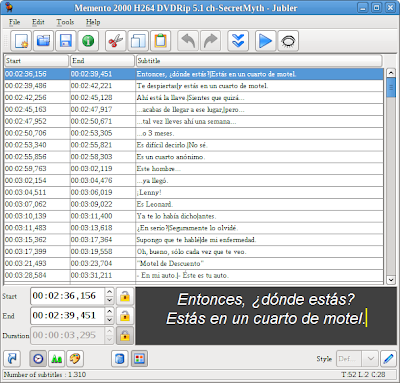
Task: Start video preview with blue play icon
Action: (265, 41)
